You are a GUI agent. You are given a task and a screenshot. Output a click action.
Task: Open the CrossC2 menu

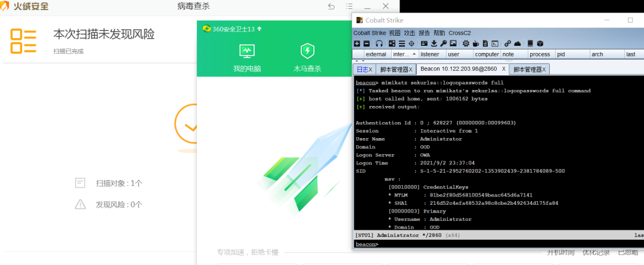pos(460,33)
